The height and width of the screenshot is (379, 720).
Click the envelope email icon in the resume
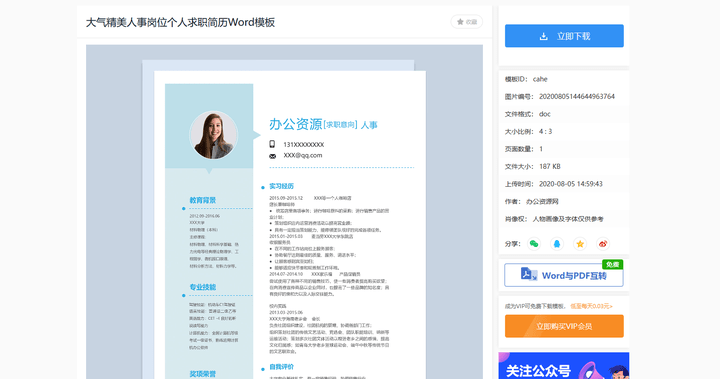(272, 156)
